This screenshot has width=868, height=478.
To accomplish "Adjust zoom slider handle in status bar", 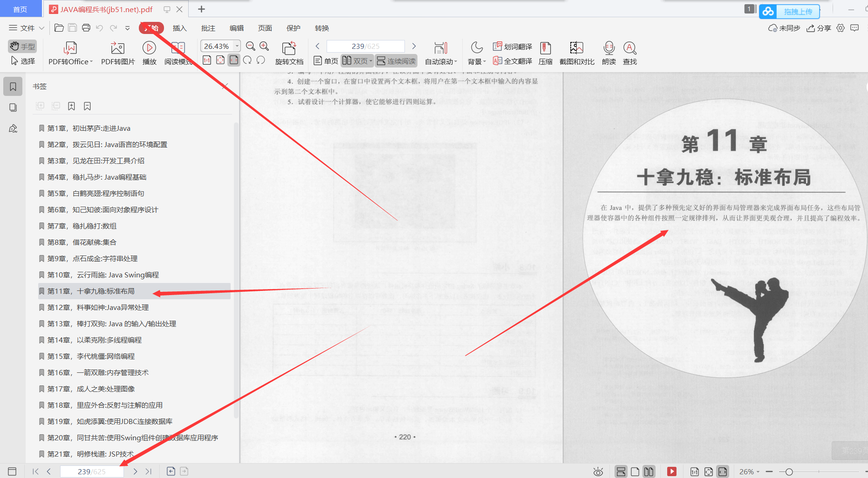I will (x=789, y=471).
